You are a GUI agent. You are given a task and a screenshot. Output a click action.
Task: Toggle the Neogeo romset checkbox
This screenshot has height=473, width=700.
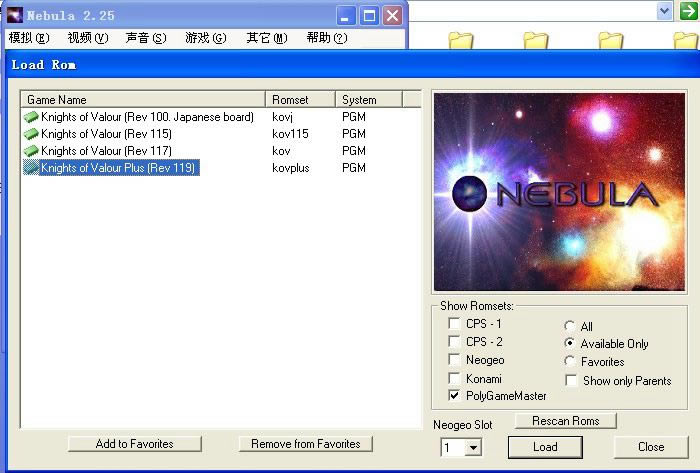pyautogui.click(x=456, y=360)
